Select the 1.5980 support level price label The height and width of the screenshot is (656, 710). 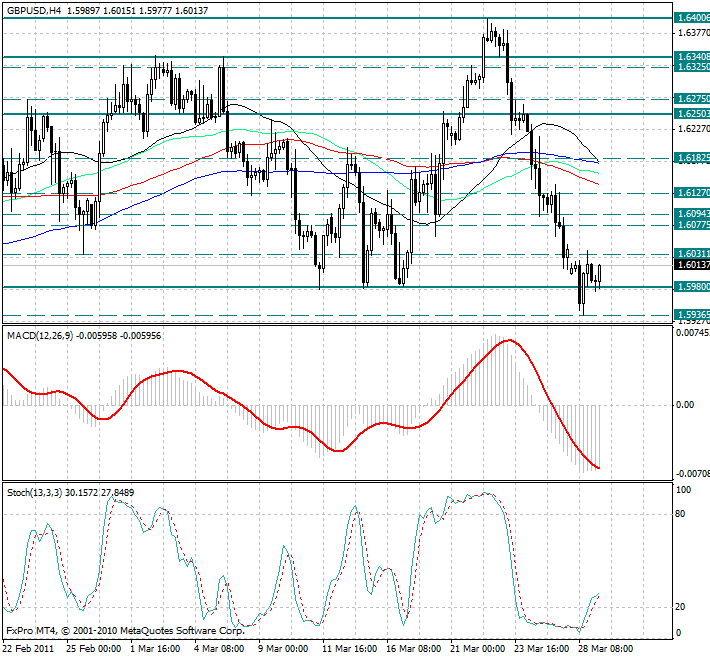[692, 287]
